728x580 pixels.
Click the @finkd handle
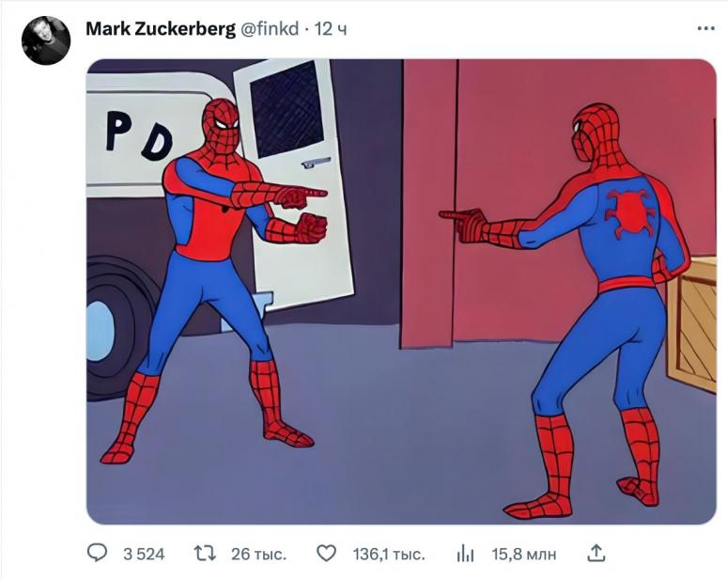pos(271,29)
